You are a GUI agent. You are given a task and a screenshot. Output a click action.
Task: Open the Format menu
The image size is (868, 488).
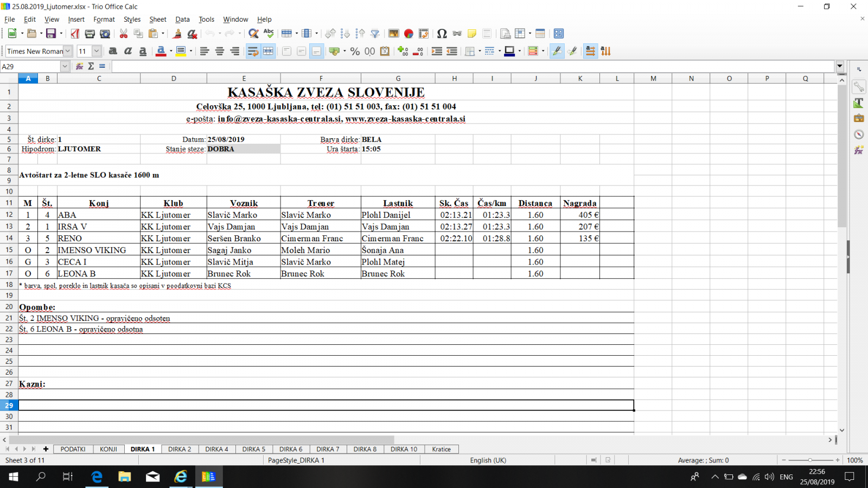point(104,19)
